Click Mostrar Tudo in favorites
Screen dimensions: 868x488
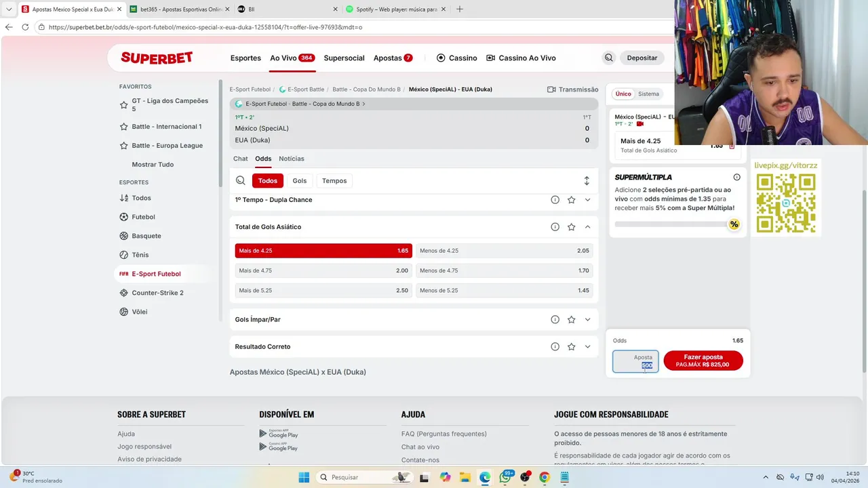coord(153,165)
